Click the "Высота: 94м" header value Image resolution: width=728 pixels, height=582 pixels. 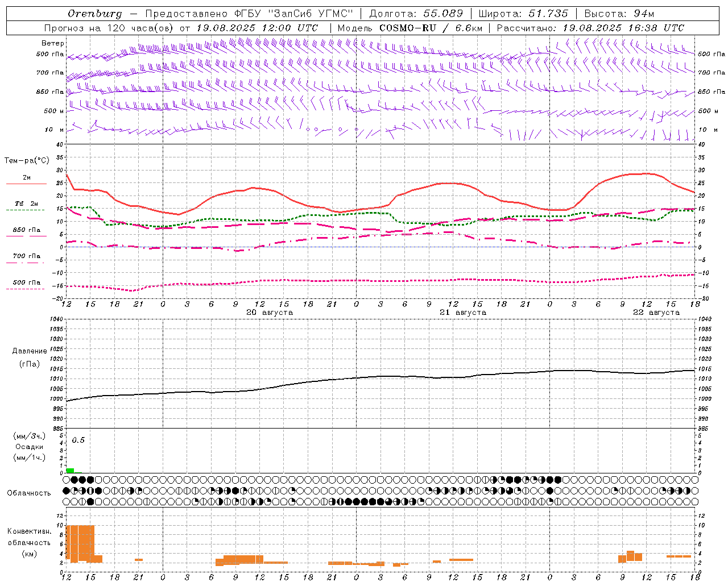619,14
